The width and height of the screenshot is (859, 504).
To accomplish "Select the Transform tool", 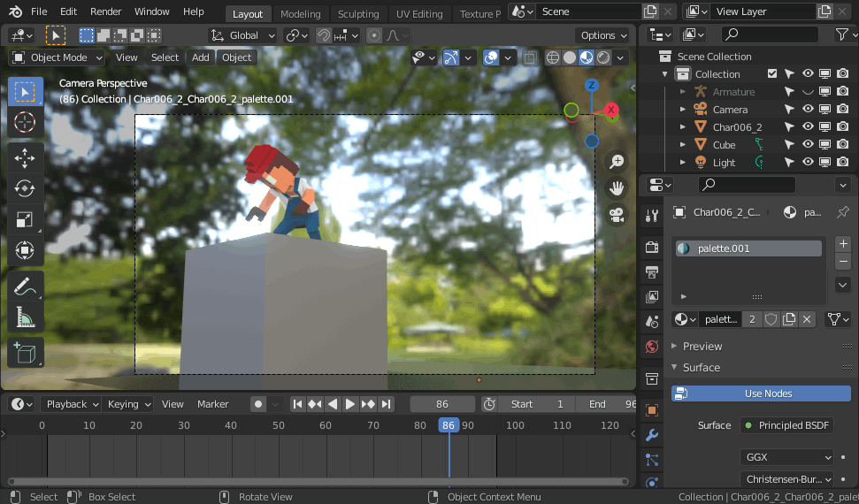I will click(25, 250).
